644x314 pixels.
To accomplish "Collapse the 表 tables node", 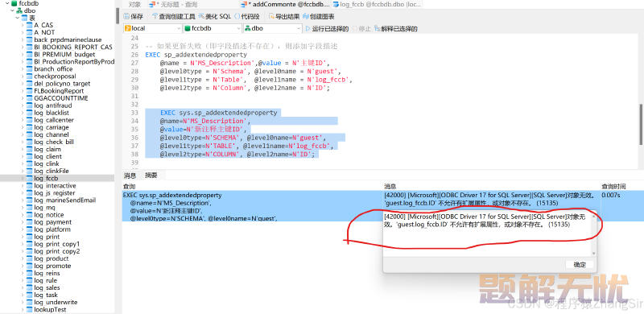I will [17, 18].
